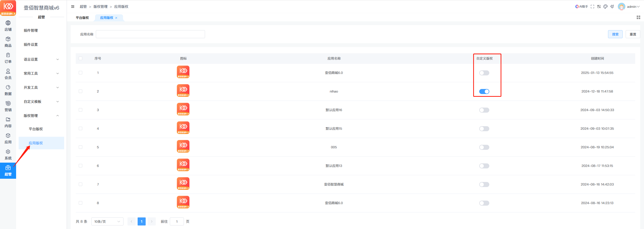Collapse the 版权管理 menu group
644x229 pixels.
pos(41,116)
